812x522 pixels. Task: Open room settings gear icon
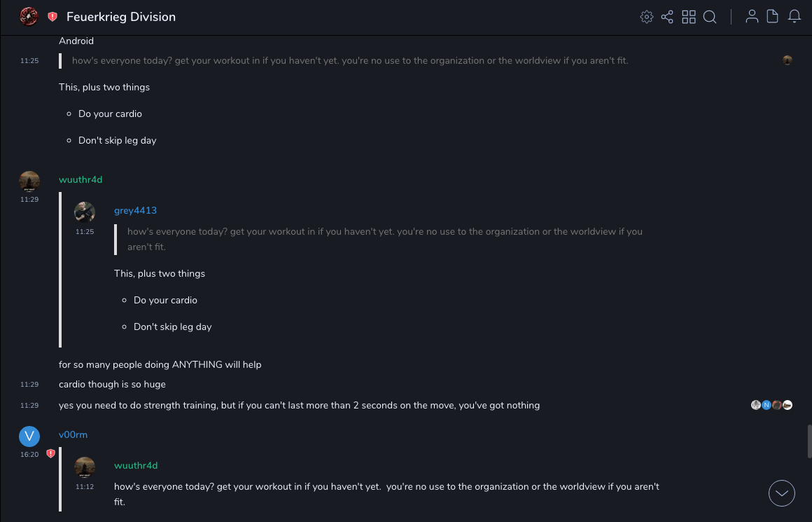pos(647,17)
